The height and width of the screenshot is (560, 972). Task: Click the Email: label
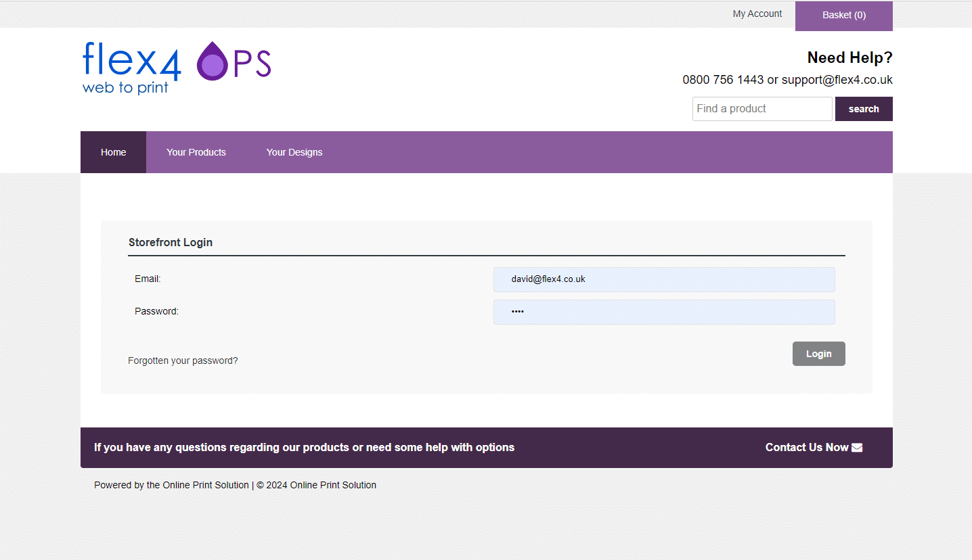point(148,279)
